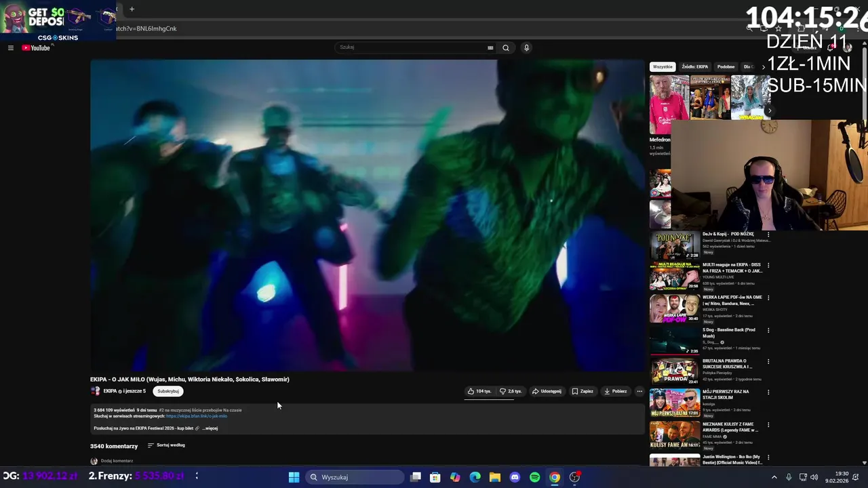The width and height of the screenshot is (868, 488).
Task: Open WERKA ŁAPIE PDF-ów video thumbnail
Action: [x=675, y=308]
